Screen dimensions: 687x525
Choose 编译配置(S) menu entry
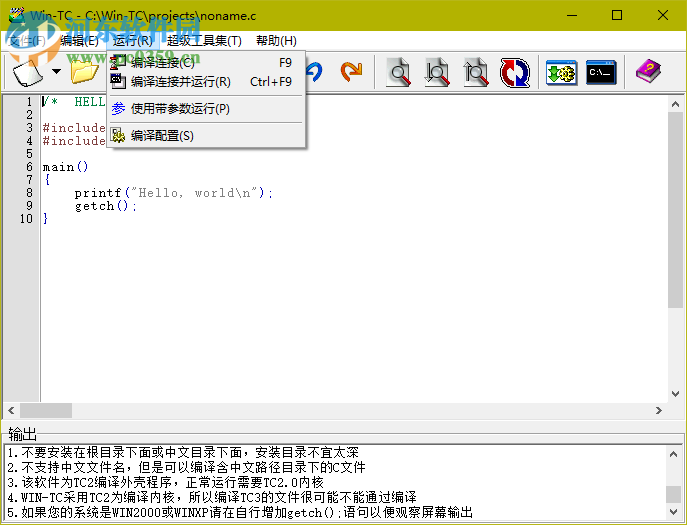click(206, 136)
